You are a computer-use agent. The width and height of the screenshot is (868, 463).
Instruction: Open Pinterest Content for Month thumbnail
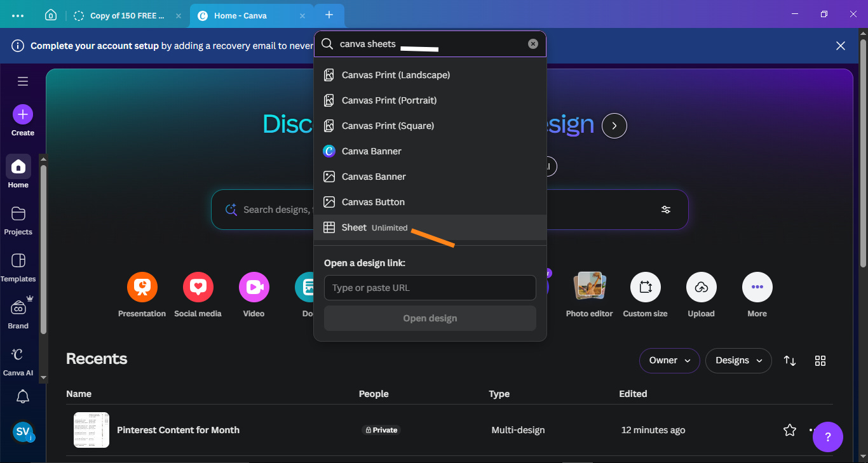coord(92,430)
